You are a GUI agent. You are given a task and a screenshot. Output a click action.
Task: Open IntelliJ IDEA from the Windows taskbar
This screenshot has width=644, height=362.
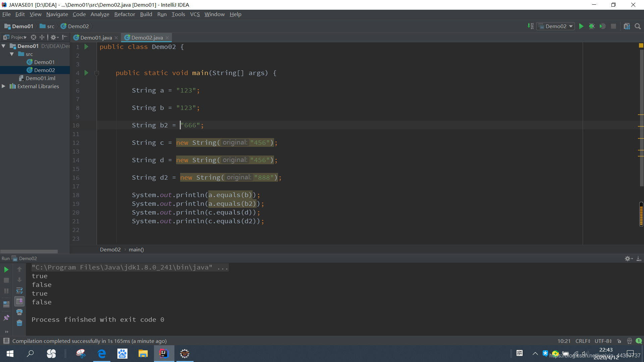click(164, 354)
